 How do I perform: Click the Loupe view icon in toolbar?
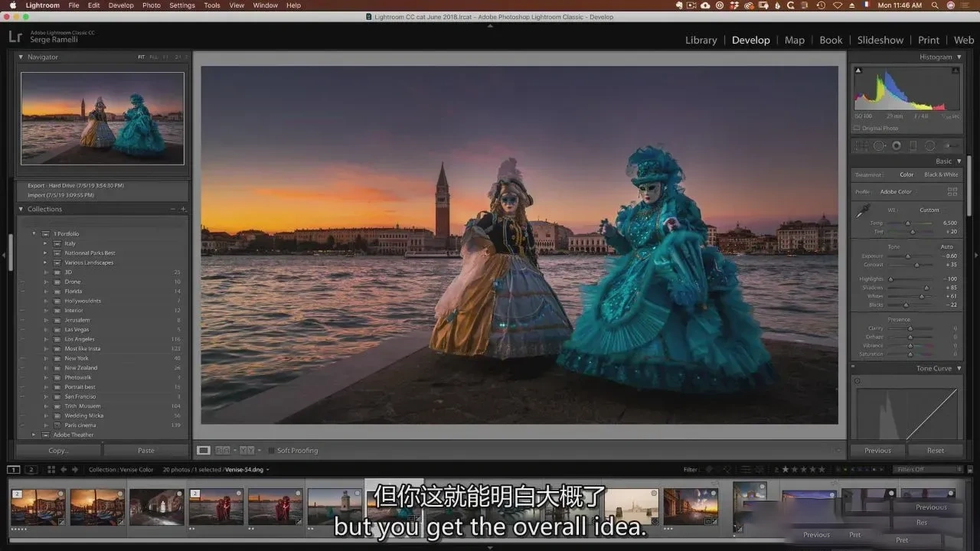(204, 451)
